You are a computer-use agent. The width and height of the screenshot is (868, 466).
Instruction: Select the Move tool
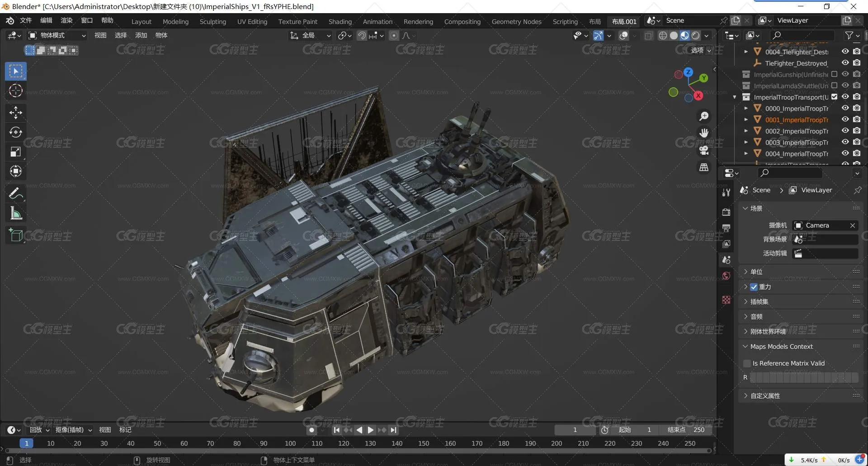coord(16,113)
